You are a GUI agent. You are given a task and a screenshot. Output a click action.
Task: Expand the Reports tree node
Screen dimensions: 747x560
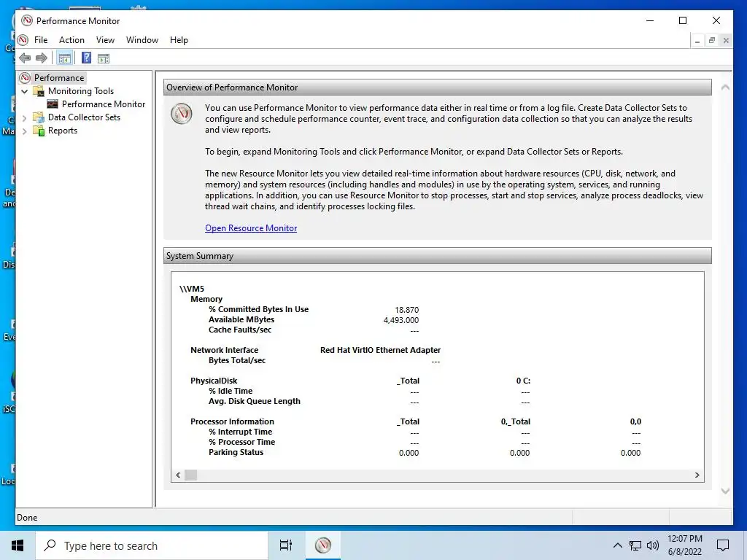tap(25, 131)
